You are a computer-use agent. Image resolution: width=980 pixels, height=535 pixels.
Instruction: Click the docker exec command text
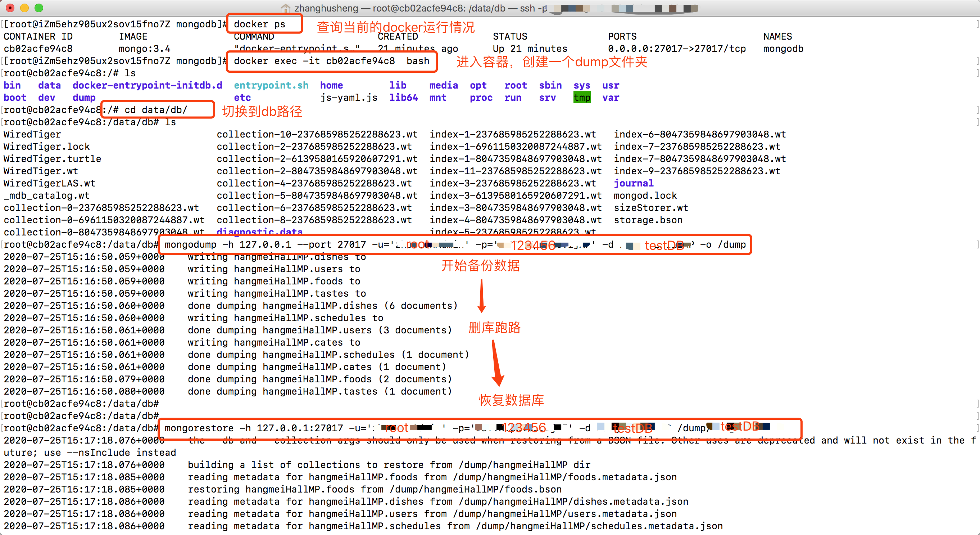coord(331,61)
